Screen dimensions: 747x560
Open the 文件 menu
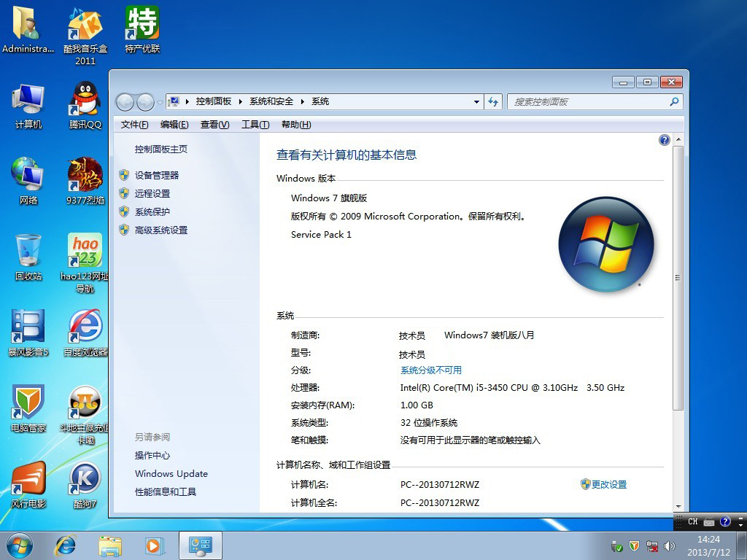[134, 125]
